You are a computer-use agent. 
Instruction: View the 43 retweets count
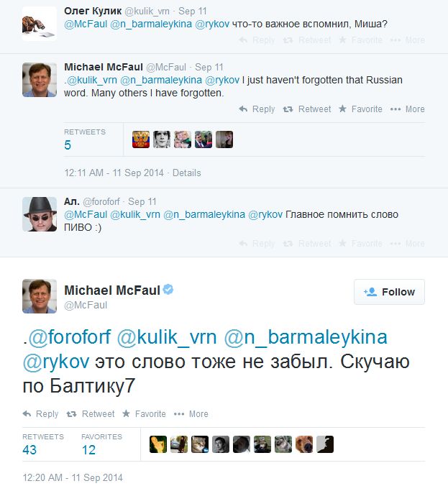[29, 450]
